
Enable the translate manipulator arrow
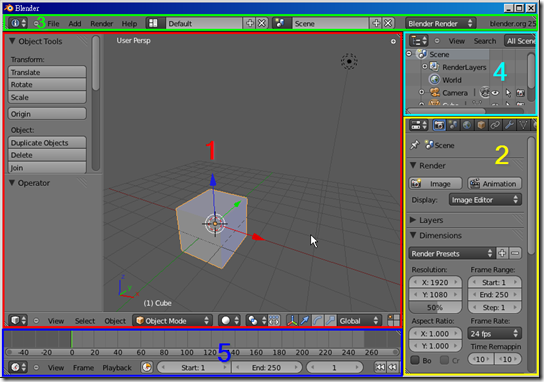pyautogui.click(x=305, y=320)
